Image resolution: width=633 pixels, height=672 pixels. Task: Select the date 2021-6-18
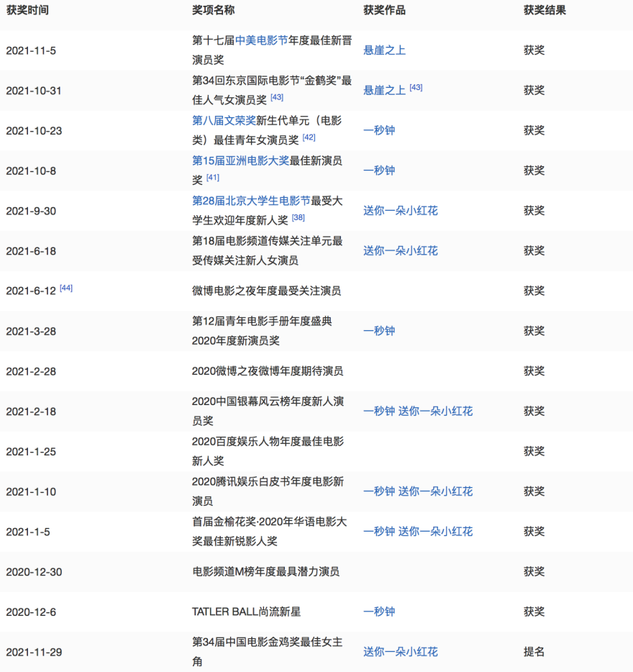(x=31, y=251)
